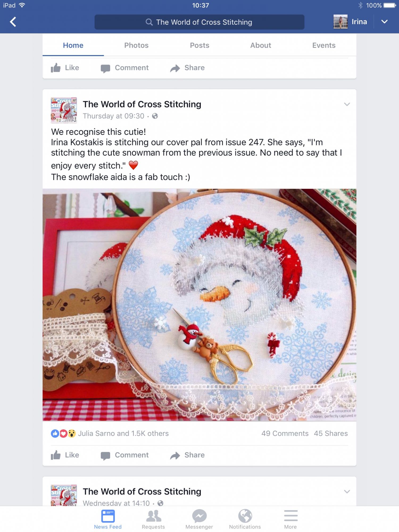Switch to the Events tab

(x=324, y=45)
